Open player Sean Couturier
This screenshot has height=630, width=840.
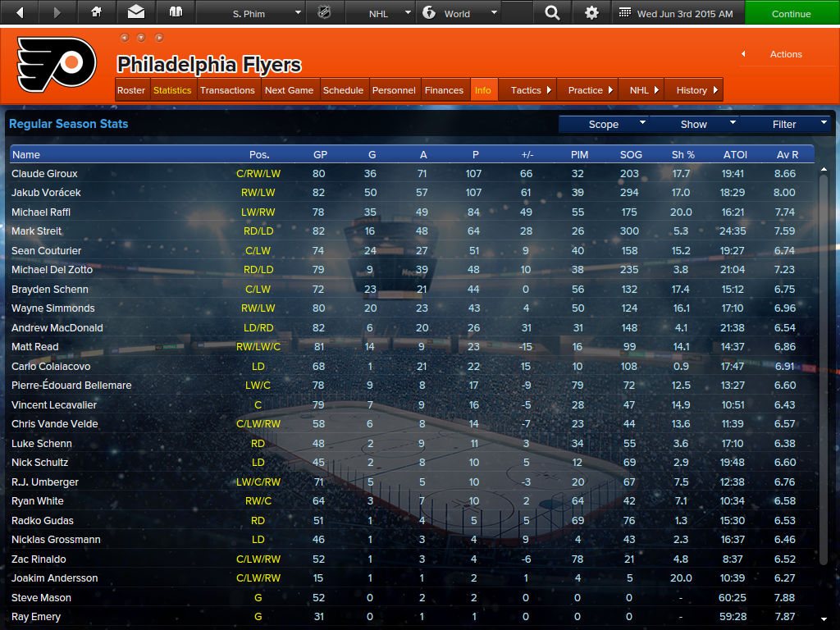click(x=47, y=251)
